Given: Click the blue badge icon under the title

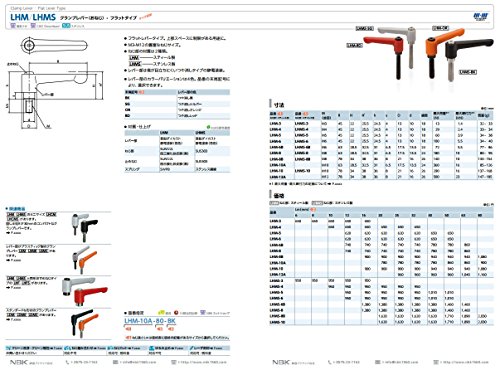Looking at the screenshot, I should point(66,26).
